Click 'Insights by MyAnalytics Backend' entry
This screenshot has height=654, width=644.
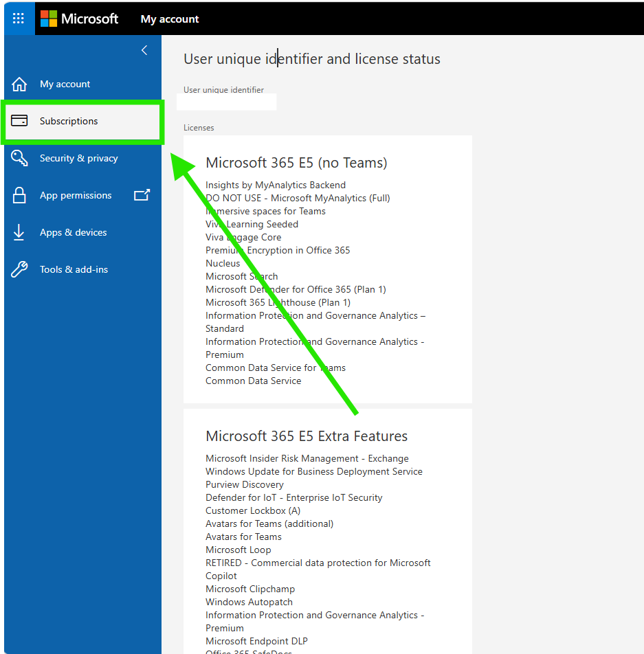(x=276, y=185)
